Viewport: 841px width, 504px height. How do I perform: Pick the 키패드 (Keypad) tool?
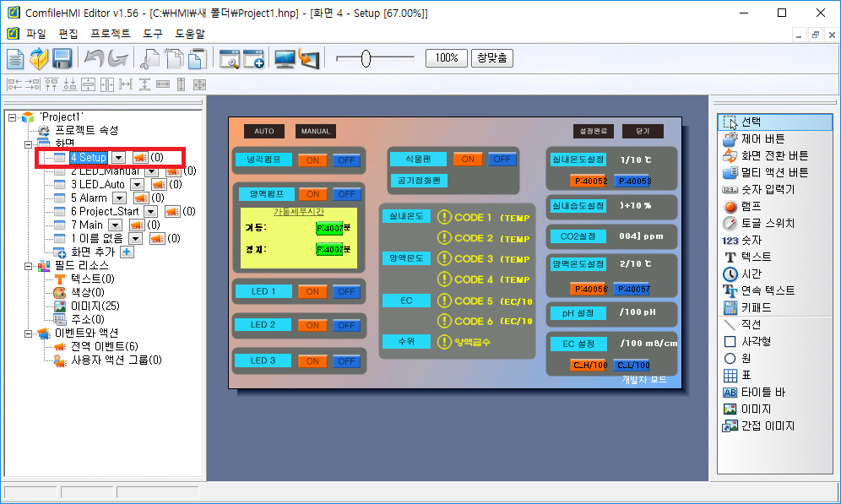(x=756, y=307)
